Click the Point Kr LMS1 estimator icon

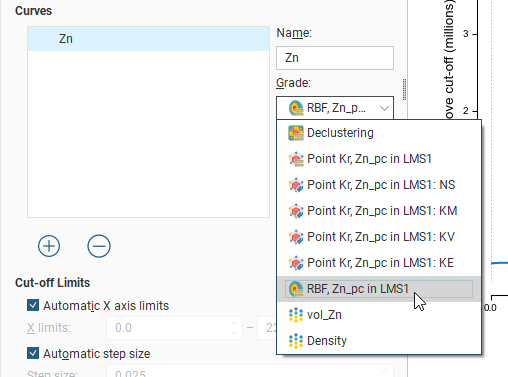pos(296,159)
